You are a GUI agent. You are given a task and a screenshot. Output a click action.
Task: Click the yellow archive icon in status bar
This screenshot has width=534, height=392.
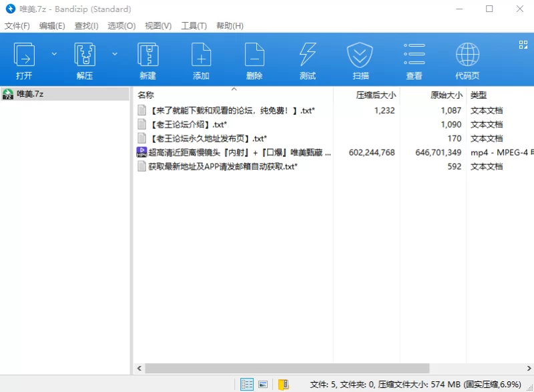click(283, 384)
